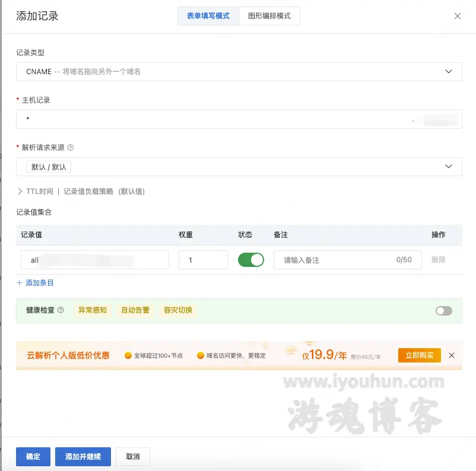Click the 删除 delete link in the table
Image resolution: width=476 pixels, height=471 pixels.
click(438, 260)
